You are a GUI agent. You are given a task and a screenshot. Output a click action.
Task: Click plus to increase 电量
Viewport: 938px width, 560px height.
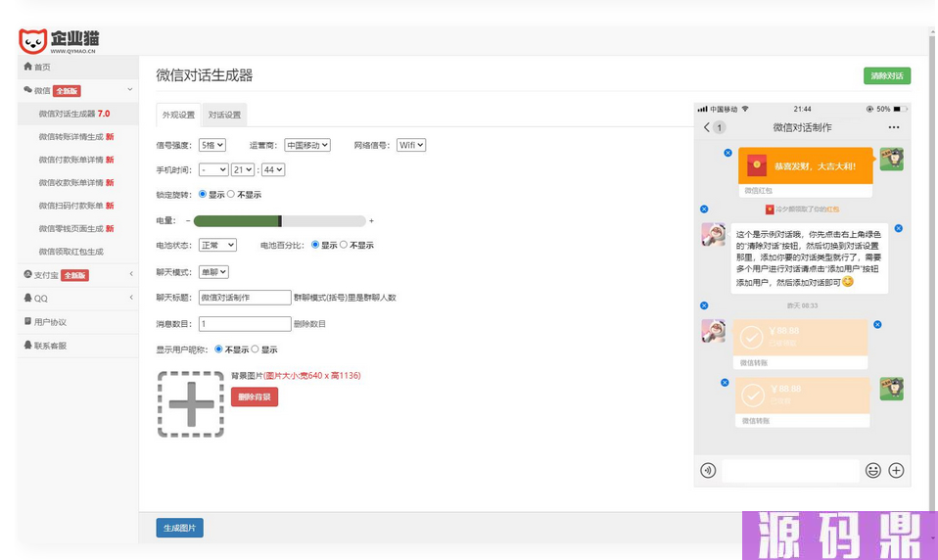[x=371, y=221]
